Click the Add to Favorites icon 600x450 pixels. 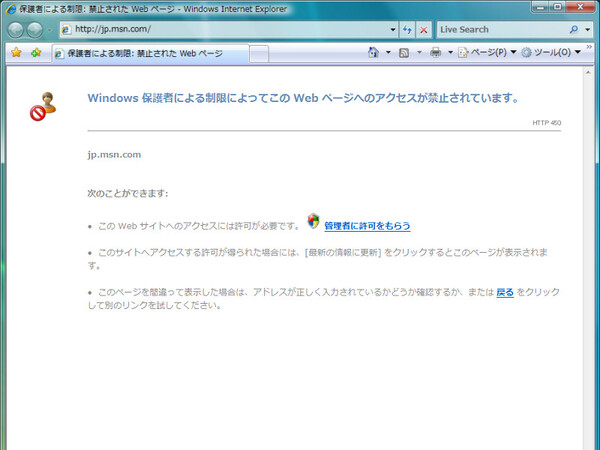point(36,52)
